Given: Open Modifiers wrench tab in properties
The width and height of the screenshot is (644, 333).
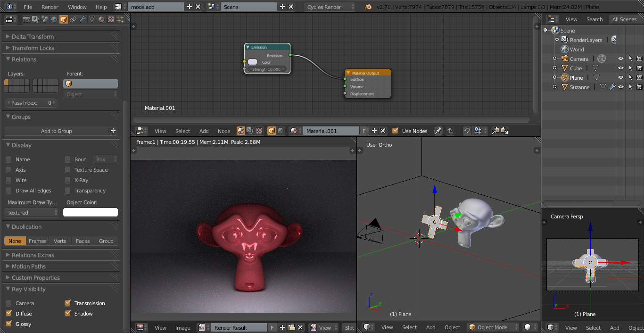Looking at the screenshot, I should click(x=83, y=19).
